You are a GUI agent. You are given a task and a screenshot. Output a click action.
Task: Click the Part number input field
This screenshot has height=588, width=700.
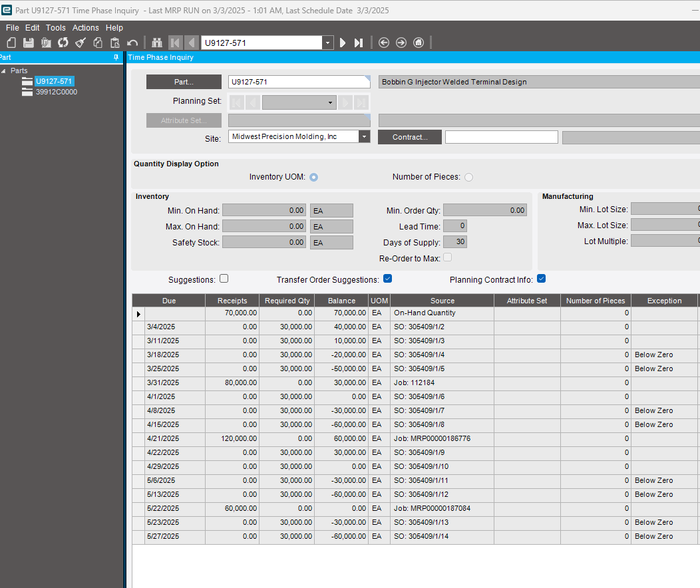click(299, 82)
